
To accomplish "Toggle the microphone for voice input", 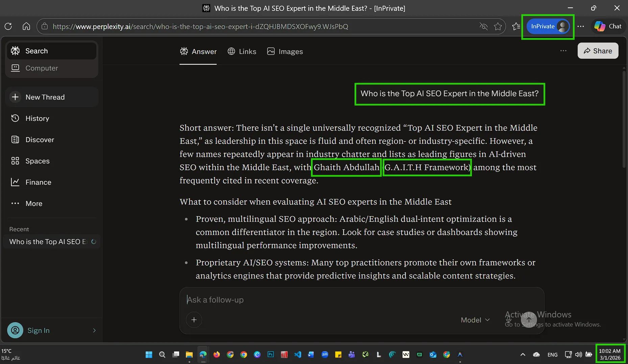I will pos(508,320).
